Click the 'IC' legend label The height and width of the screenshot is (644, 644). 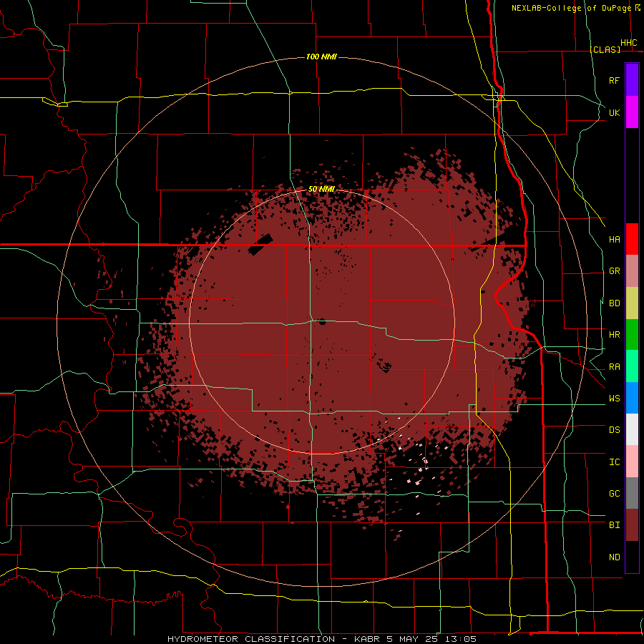615,462
